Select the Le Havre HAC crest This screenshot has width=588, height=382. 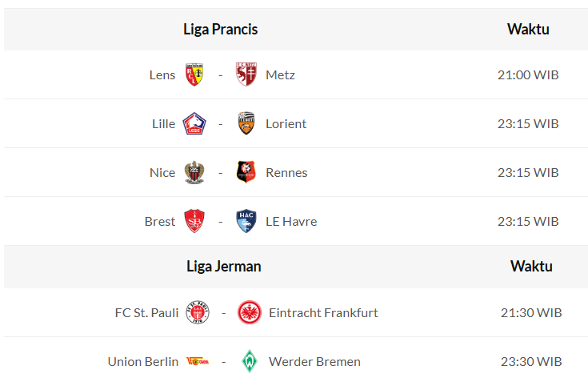246,221
